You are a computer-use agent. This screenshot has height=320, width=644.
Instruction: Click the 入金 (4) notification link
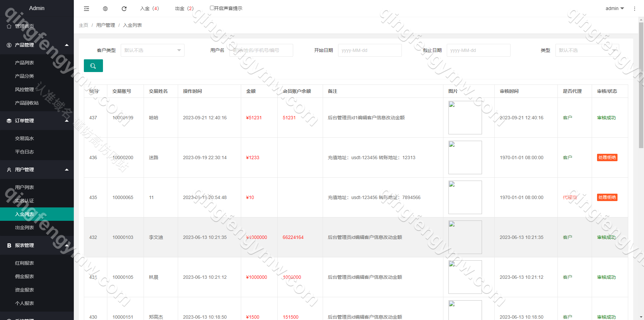point(150,8)
